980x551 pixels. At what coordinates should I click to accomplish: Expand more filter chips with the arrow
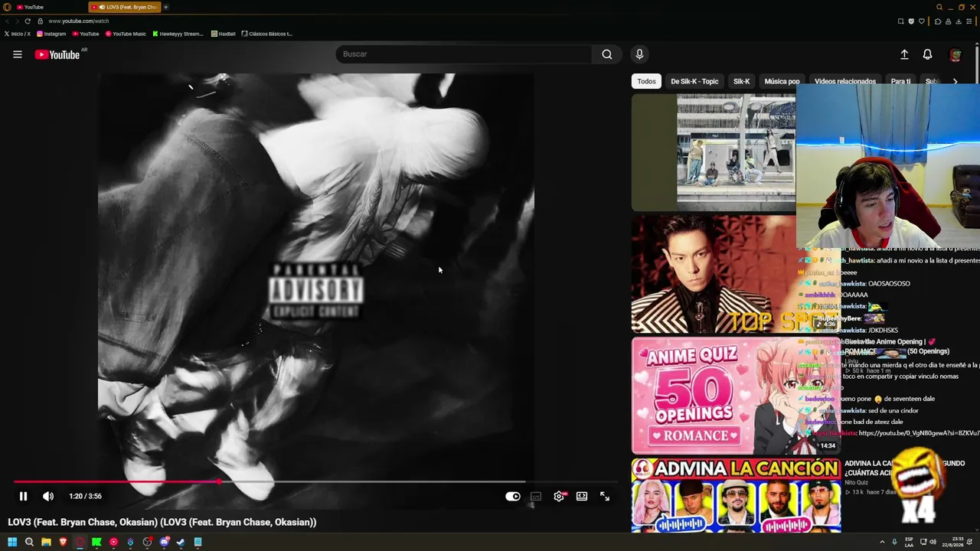pyautogui.click(x=955, y=81)
